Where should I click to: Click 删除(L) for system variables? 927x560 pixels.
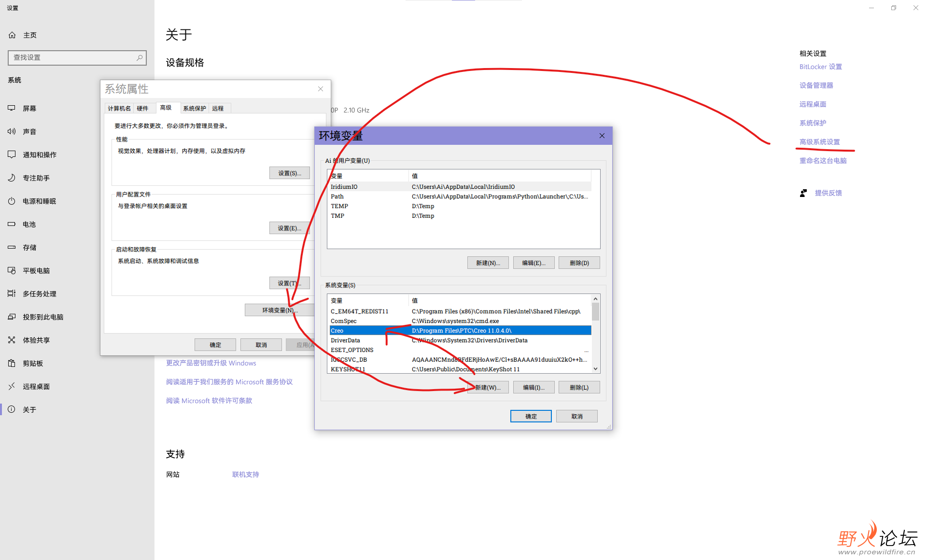click(x=579, y=387)
